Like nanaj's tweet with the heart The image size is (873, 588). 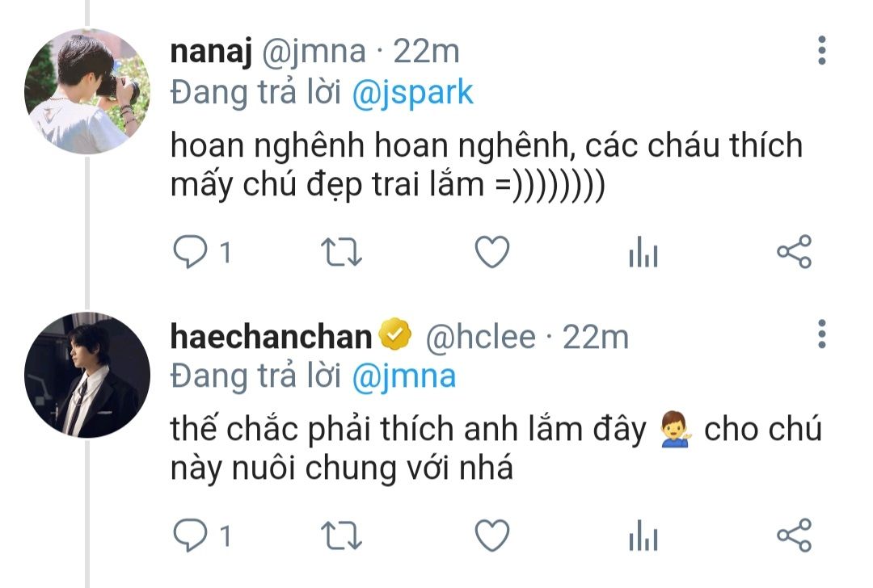tap(491, 253)
